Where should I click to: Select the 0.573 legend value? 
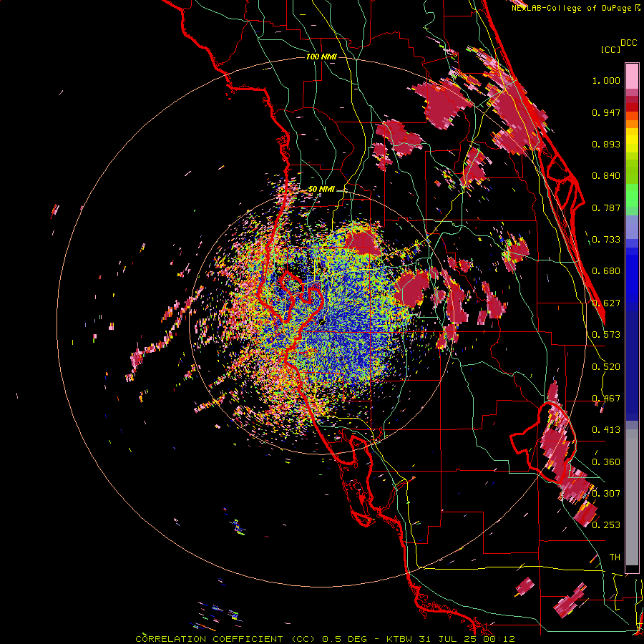[606, 335]
